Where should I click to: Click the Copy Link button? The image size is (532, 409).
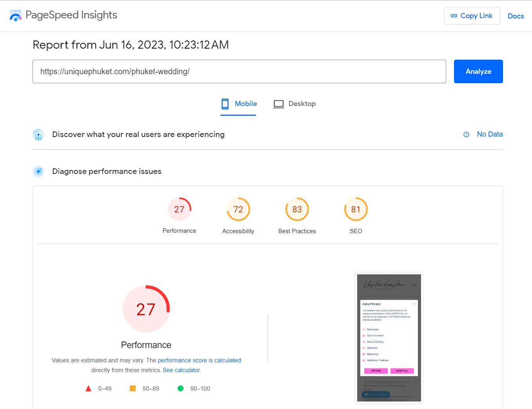(472, 16)
